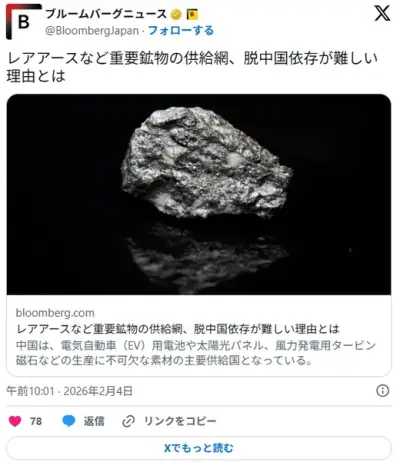Click the bloomberg.com domain label
Screen dimensions: 400x469
55,313
